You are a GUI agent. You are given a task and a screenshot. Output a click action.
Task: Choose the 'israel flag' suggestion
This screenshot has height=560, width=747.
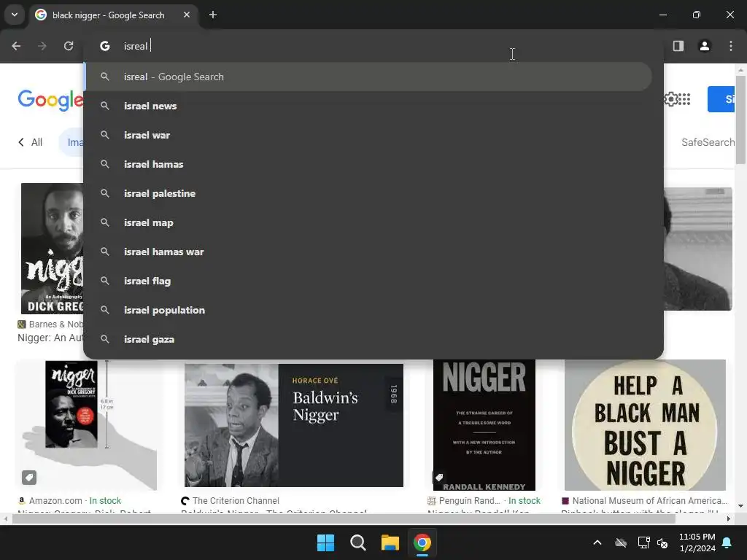[368, 281]
